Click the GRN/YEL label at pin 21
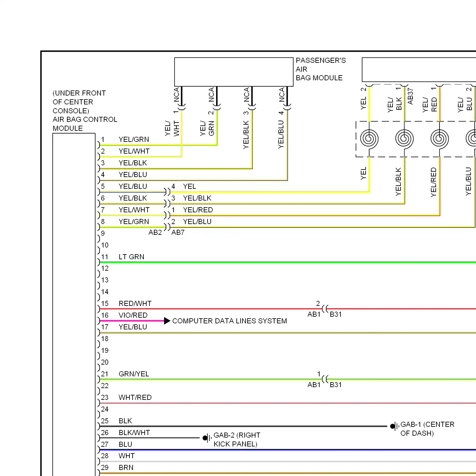This screenshot has width=476, height=476. tap(134, 374)
